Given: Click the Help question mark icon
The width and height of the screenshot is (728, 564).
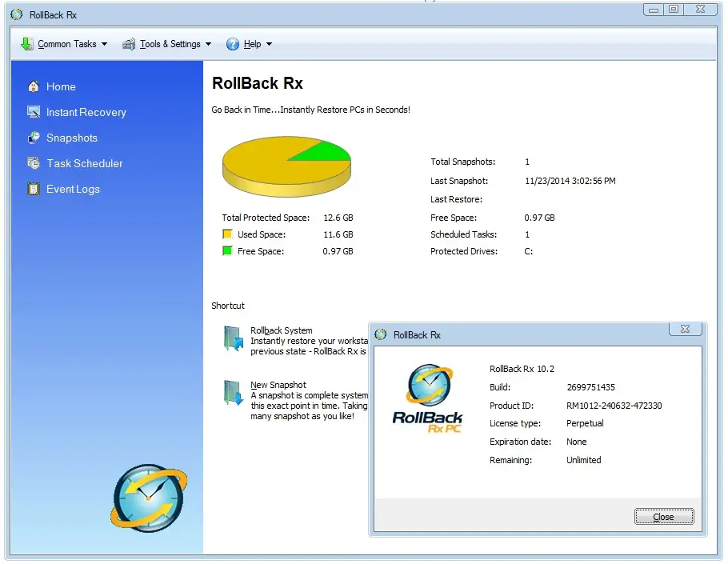Looking at the screenshot, I should (x=233, y=44).
